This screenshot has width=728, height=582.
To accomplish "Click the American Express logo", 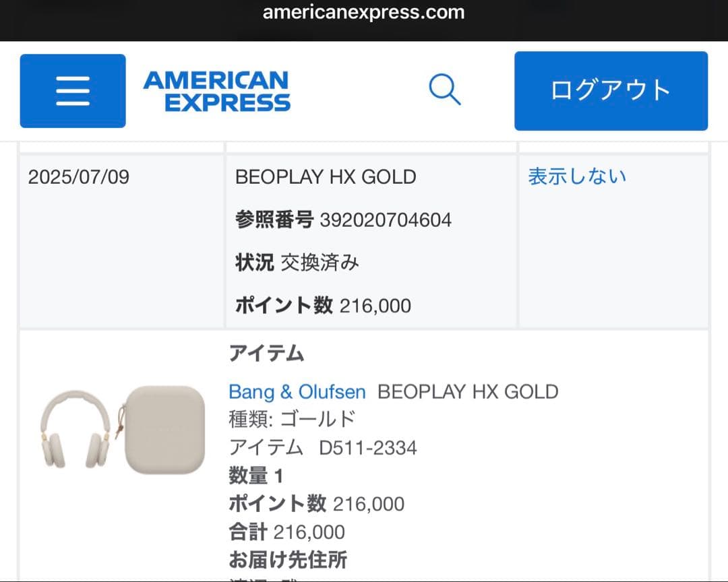I will pyautogui.click(x=214, y=90).
